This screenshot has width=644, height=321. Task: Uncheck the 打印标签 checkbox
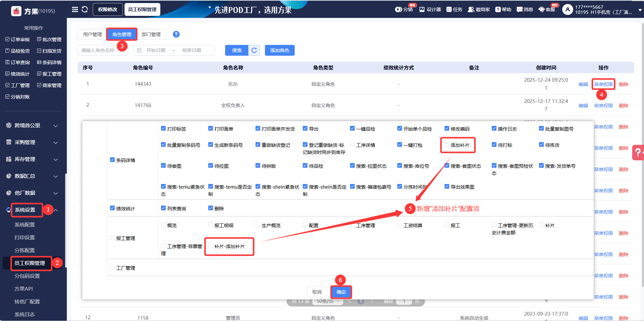coord(163,129)
